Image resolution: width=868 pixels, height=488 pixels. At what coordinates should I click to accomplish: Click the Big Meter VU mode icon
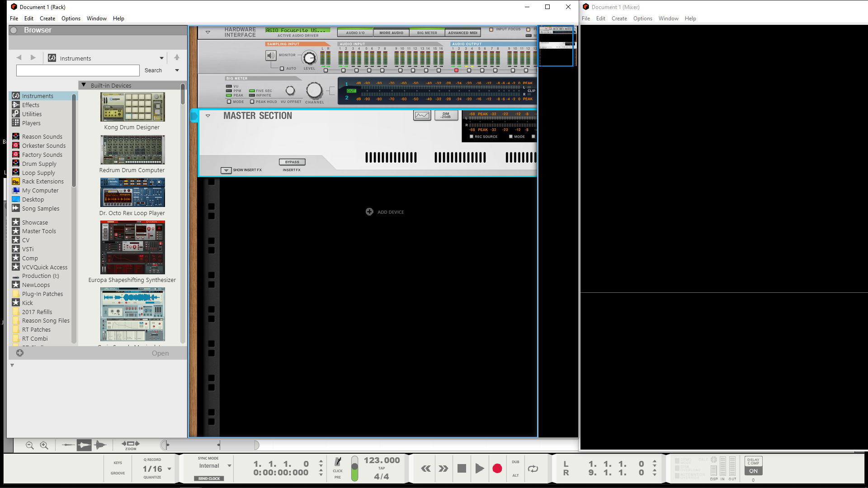pyautogui.click(x=229, y=86)
